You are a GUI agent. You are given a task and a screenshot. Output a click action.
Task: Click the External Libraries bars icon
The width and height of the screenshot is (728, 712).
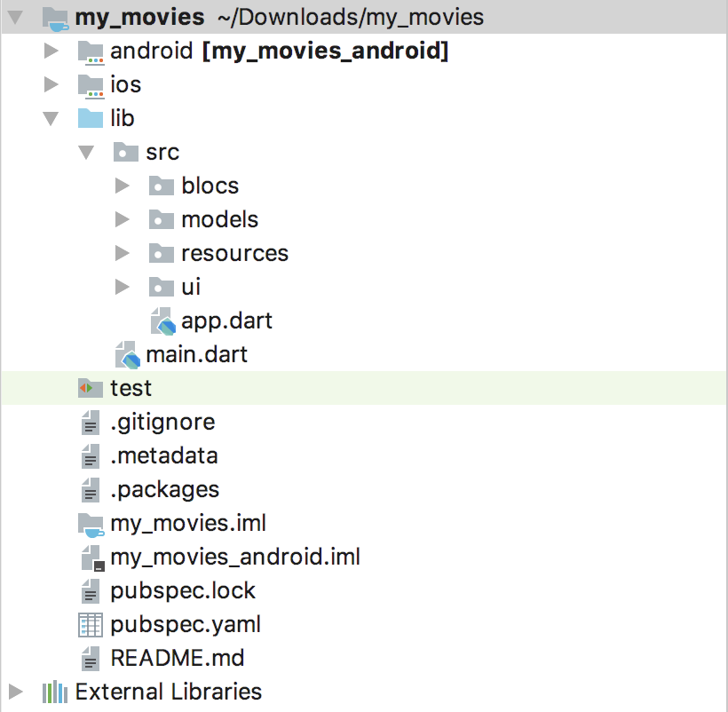click(55, 692)
